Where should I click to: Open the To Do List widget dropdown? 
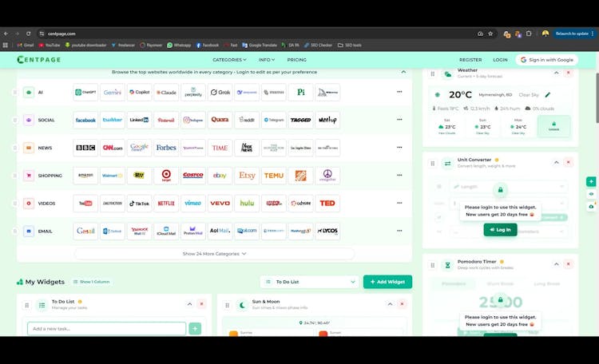click(x=308, y=282)
